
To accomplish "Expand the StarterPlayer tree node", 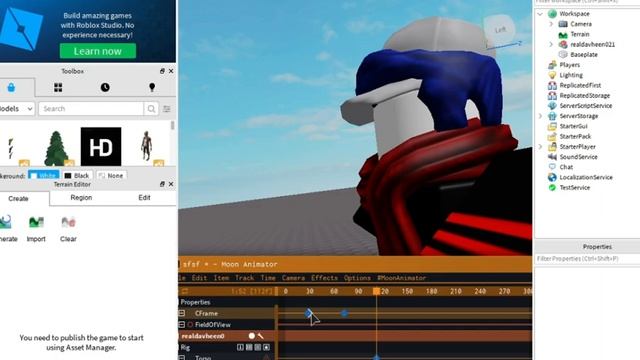I will (540, 147).
